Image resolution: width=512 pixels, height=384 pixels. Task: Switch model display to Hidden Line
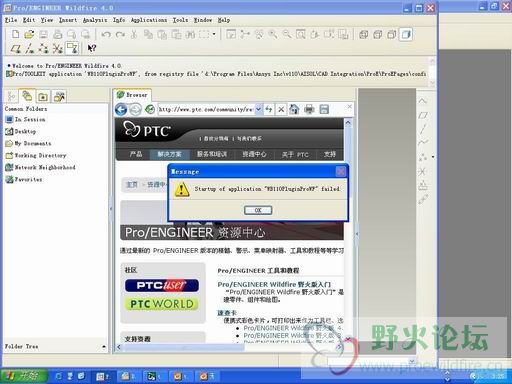point(377,34)
